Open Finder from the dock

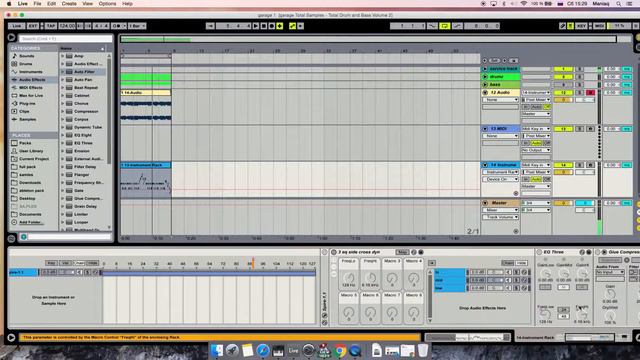coord(217,351)
